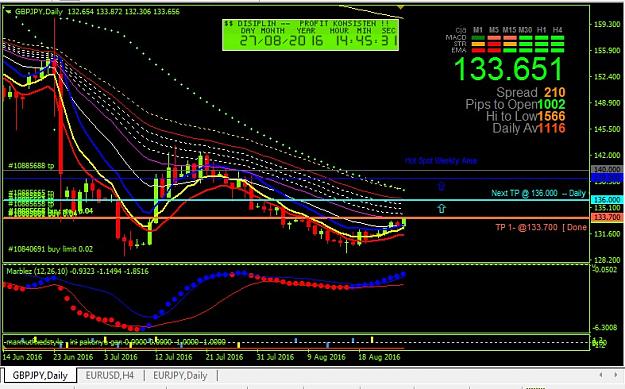
Task: Select the orange horizontal line at 133.700
Action: click(297, 218)
